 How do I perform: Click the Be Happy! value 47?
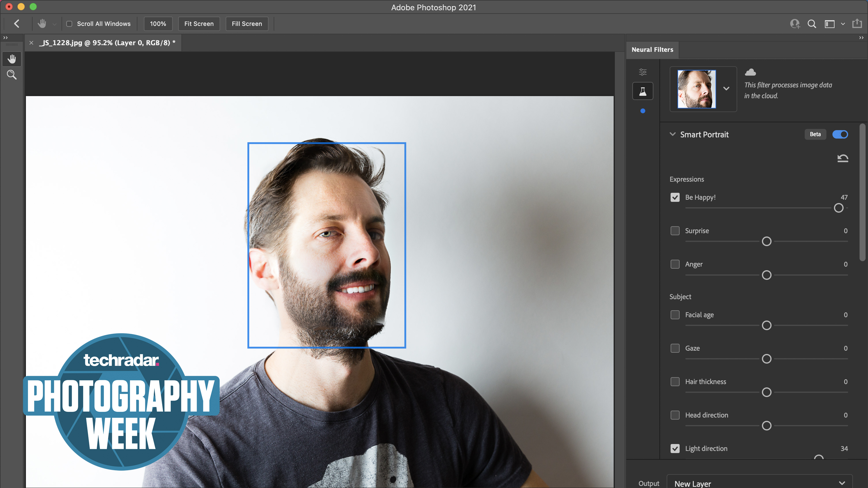point(844,197)
